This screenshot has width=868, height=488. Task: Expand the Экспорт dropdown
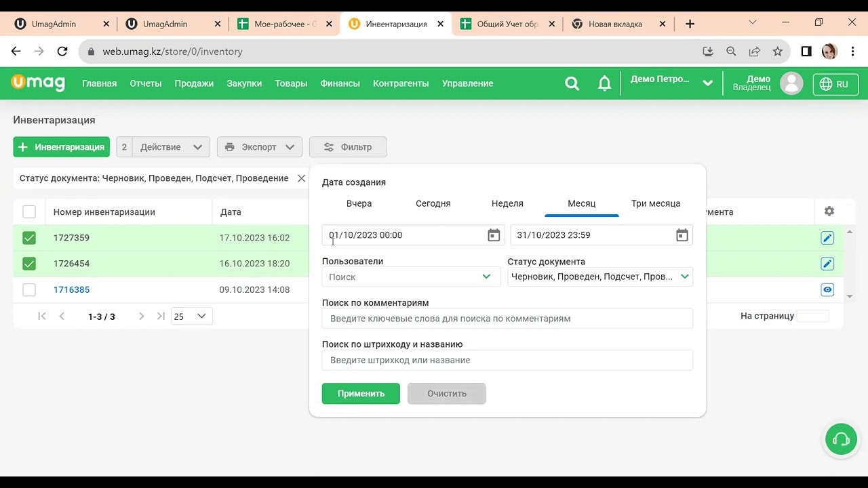(260, 147)
